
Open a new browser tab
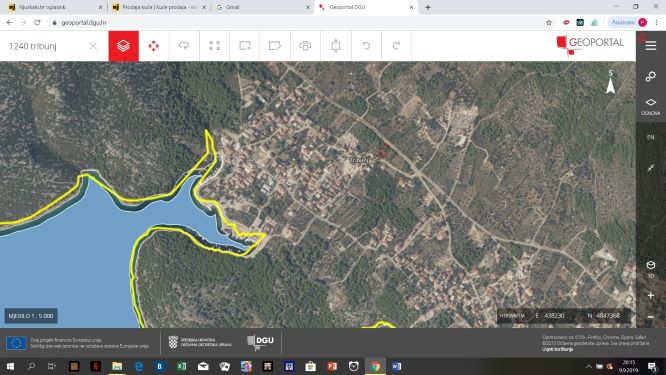coord(428,7)
